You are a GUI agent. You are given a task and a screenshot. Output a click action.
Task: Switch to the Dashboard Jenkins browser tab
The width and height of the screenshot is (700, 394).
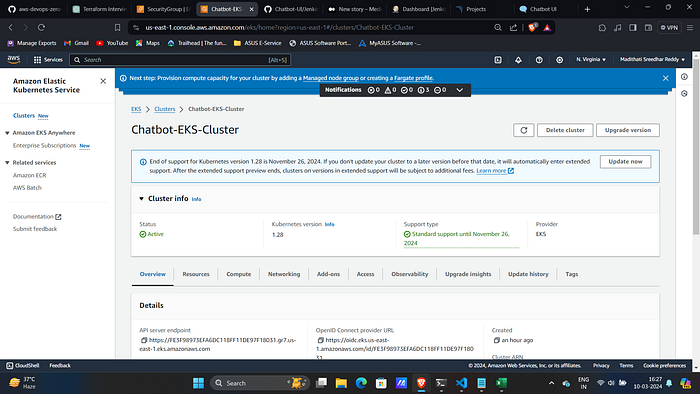(419, 9)
